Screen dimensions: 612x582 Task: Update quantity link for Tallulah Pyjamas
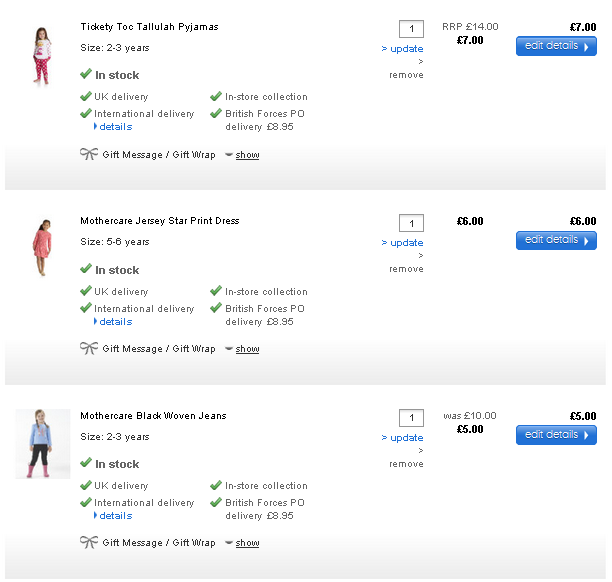point(406,48)
